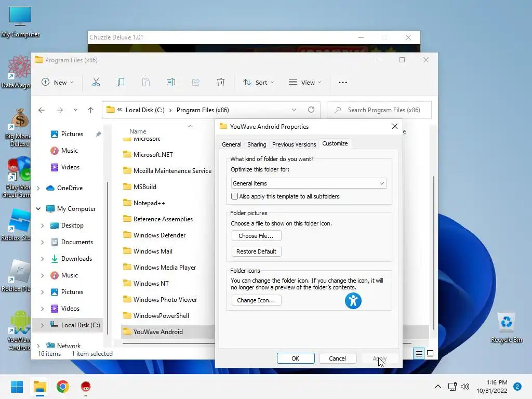The height and width of the screenshot is (399, 532).
Task: Switch to the Previous Versions tab
Action: (294, 144)
